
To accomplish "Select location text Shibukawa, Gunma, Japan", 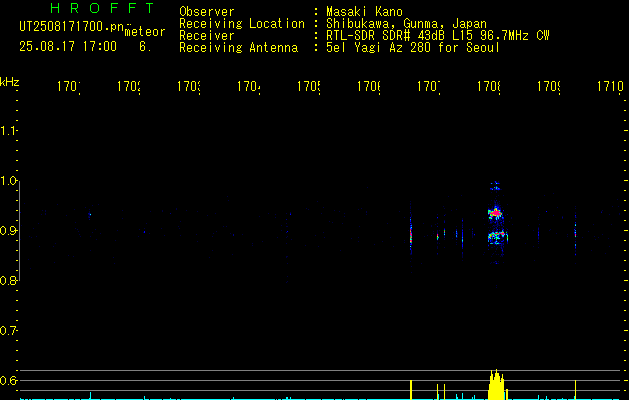I will pos(406,24).
